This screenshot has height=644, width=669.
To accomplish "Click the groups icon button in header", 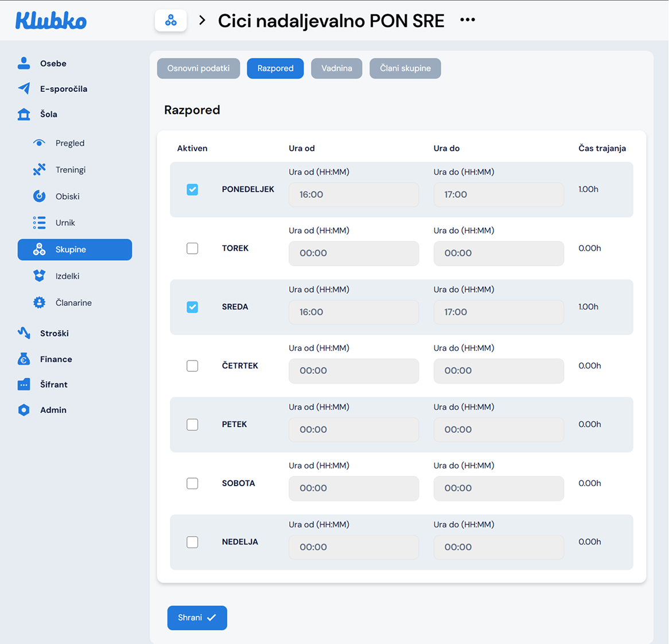I will [x=170, y=21].
